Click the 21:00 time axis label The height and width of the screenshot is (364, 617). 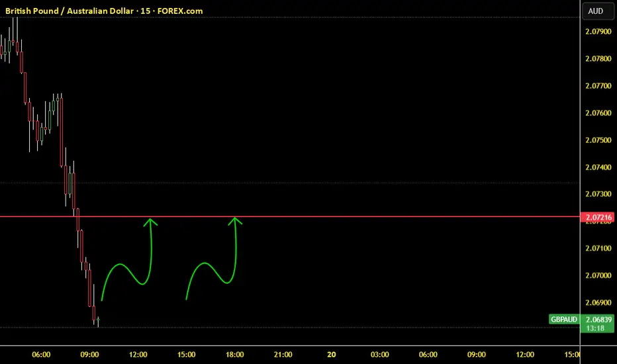(x=283, y=355)
